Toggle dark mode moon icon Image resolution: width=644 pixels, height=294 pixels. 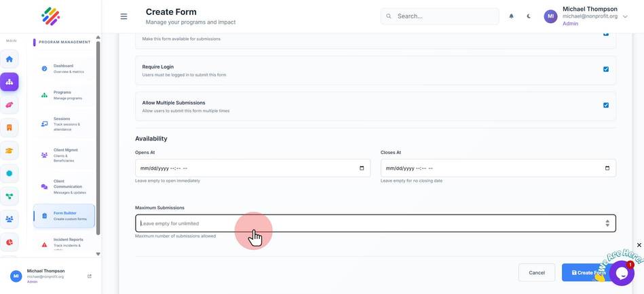(x=529, y=16)
